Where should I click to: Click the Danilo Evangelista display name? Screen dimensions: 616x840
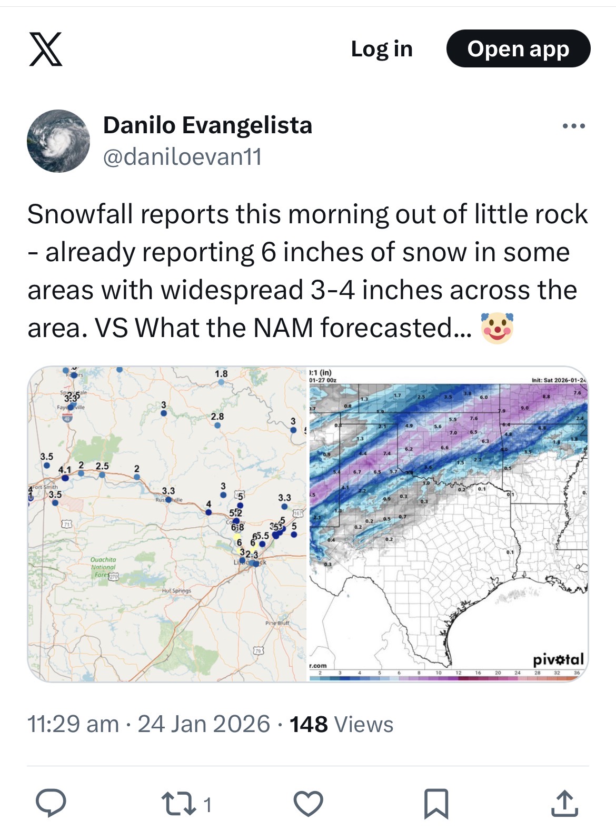(x=207, y=125)
